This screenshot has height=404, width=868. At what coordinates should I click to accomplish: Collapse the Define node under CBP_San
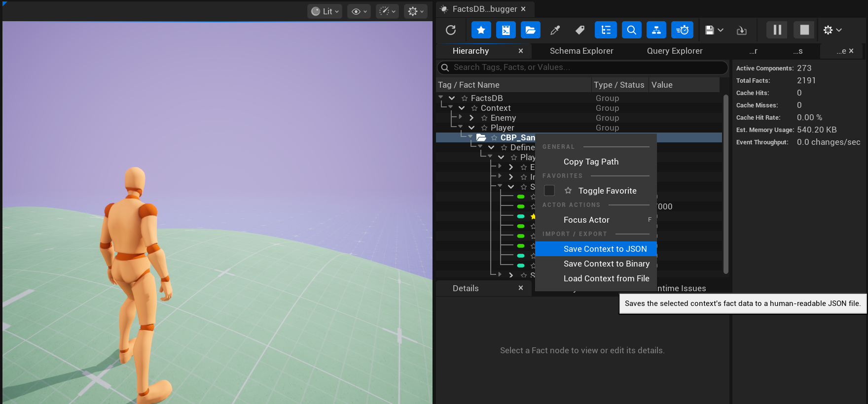[491, 147]
